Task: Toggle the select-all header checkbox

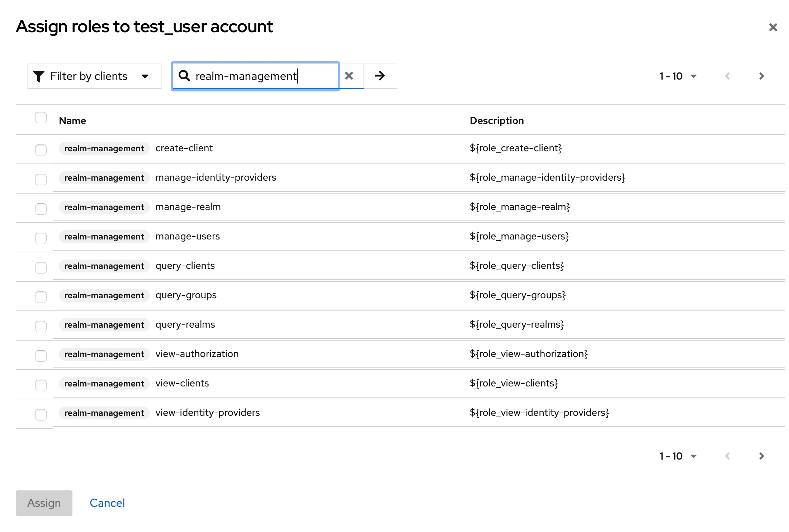Action: click(41, 118)
